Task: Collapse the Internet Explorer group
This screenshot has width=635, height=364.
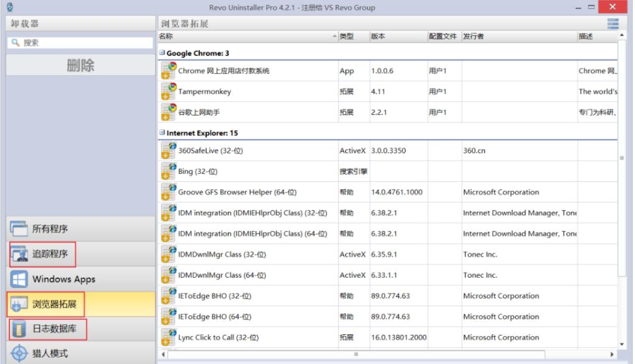Action: tap(162, 133)
